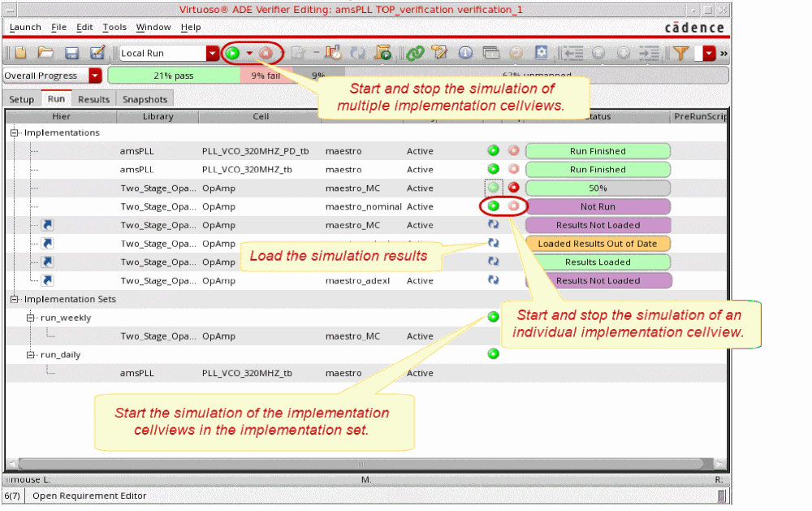This screenshot has height=511, width=812.
Task: Open the Tools menu
Action: tap(114, 27)
